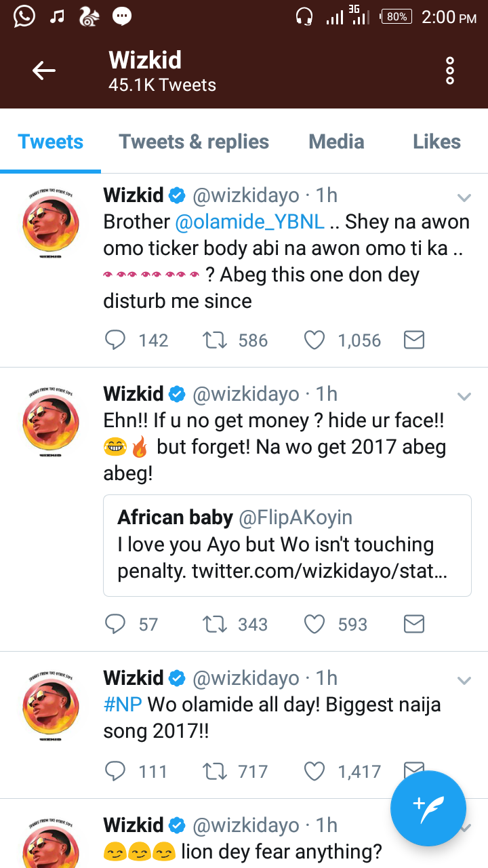
Task: Like the tweet with 593 likes
Action: [314, 624]
